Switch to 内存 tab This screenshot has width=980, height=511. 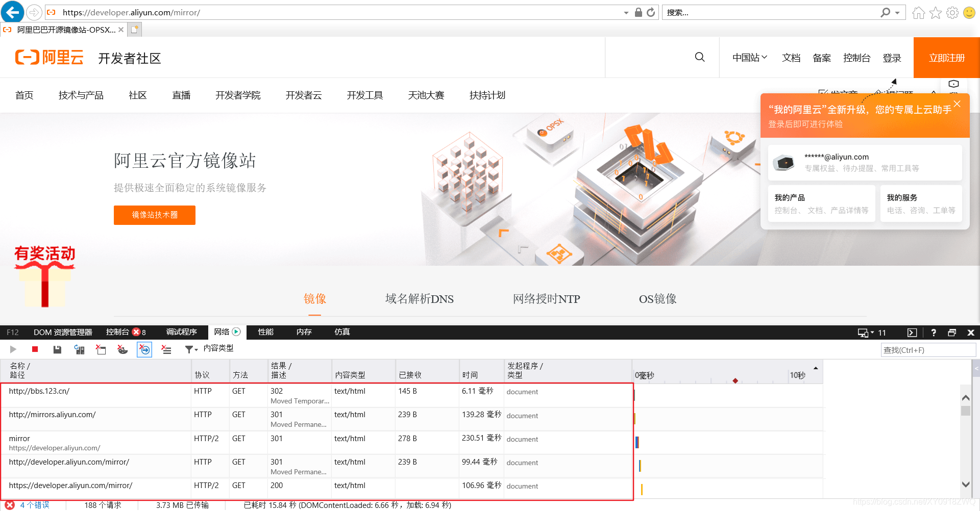pos(304,332)
